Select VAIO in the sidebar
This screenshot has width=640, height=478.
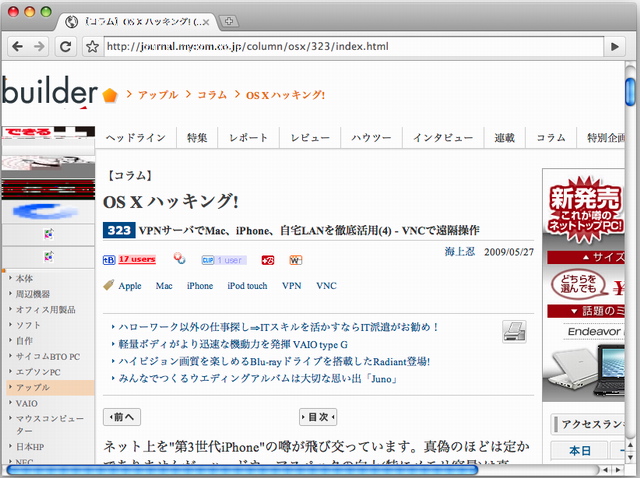coord(27,403)
